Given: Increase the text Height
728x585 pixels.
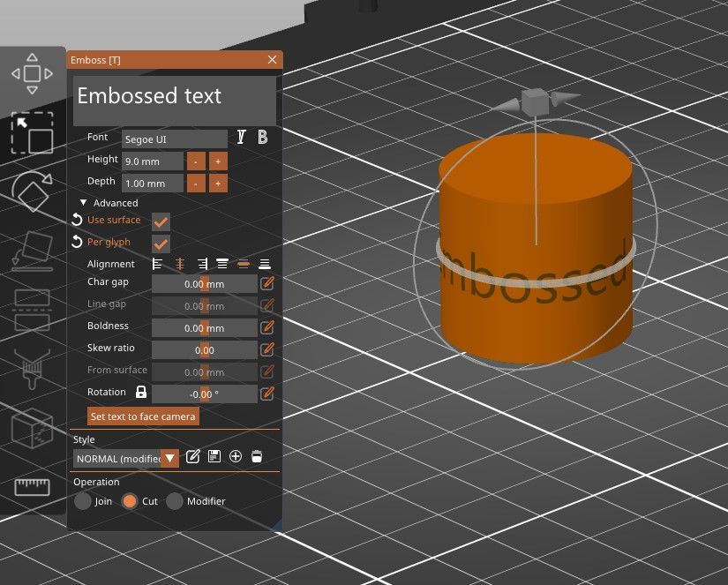Looking at the screenshot, I should coord(218,161).
